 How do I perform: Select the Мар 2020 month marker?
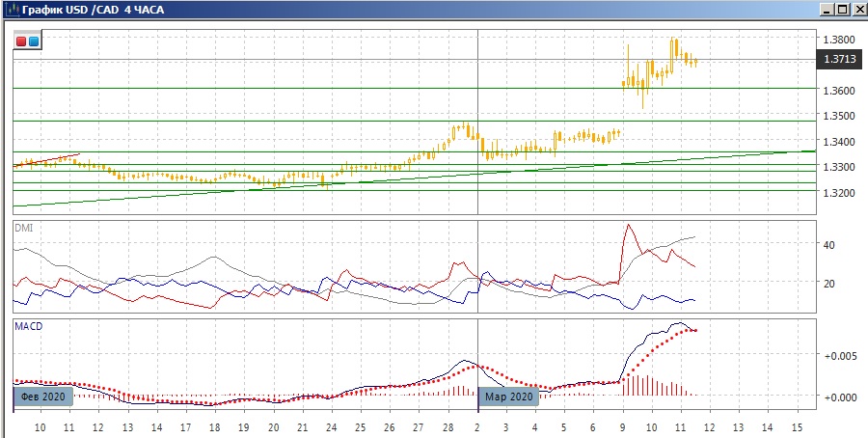click(507, 397)
